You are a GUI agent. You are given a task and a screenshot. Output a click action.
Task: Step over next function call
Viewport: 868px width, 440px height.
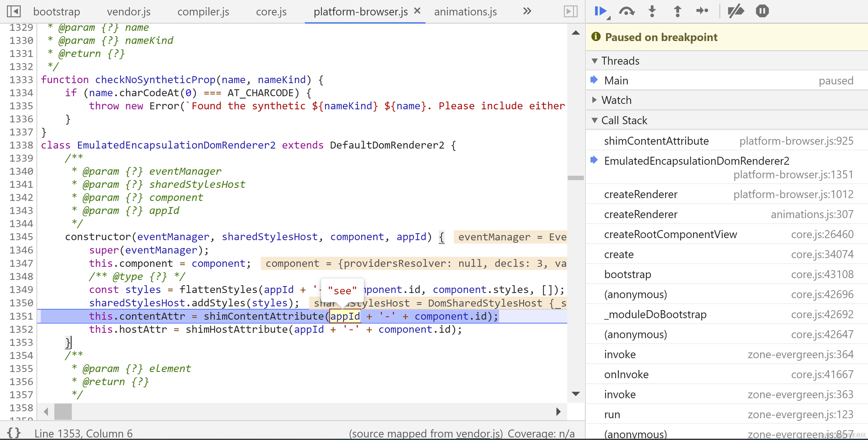[626, 11]
